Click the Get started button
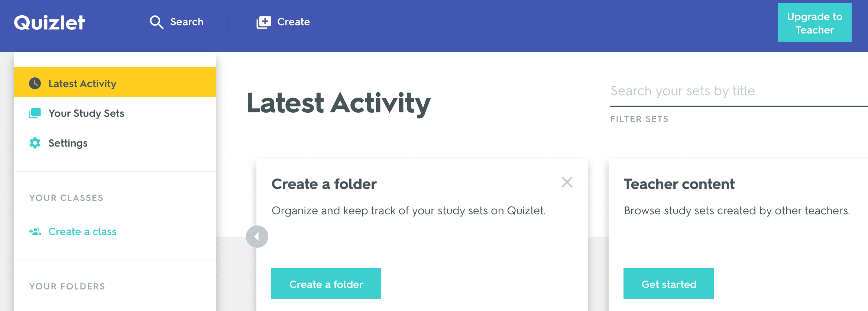The image size is (868, 311). 669,283
